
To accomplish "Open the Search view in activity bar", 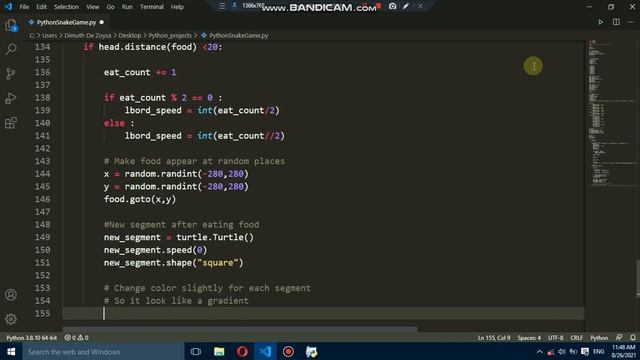I will point(11,49).
